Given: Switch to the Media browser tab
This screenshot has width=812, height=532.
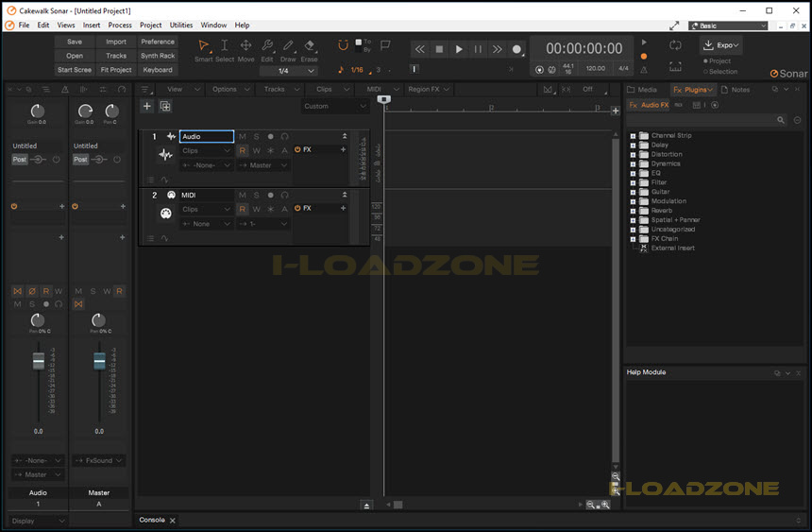Looking at the screenshot, I should (642, 90).
